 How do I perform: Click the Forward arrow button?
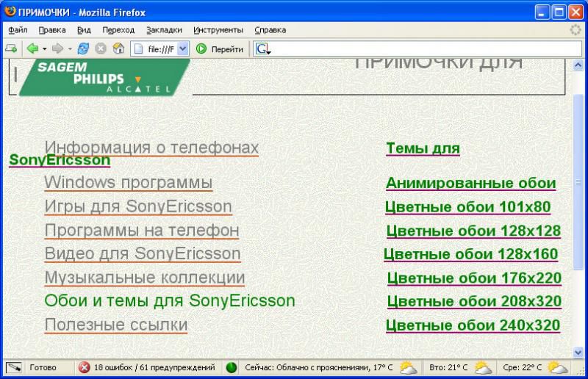(57, 49)
